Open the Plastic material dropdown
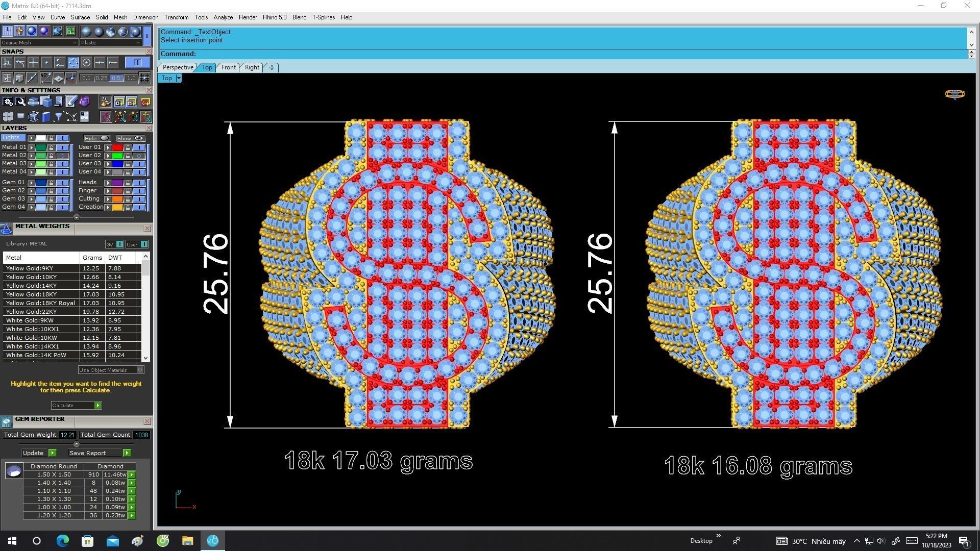Image resolution: width=980 pixels, height=551 pixels. [x=110, y=43]
